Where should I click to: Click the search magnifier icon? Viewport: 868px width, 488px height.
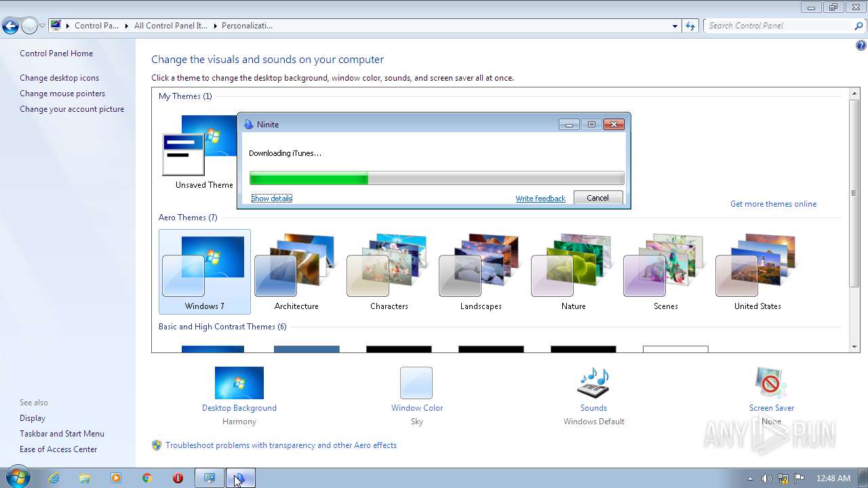coord(859,26)
